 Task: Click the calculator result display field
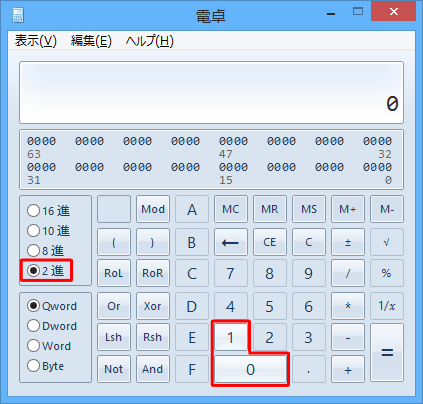point(211,92)
